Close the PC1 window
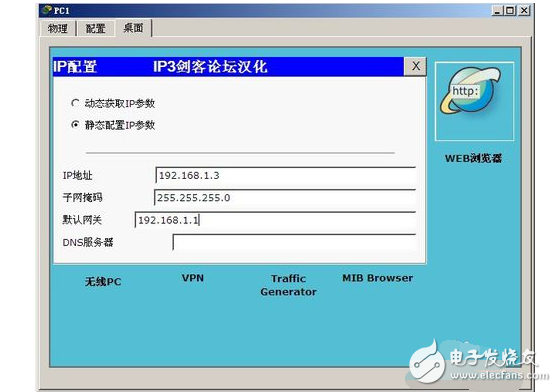This screenshot has height=392, width=557. point(524,11)
